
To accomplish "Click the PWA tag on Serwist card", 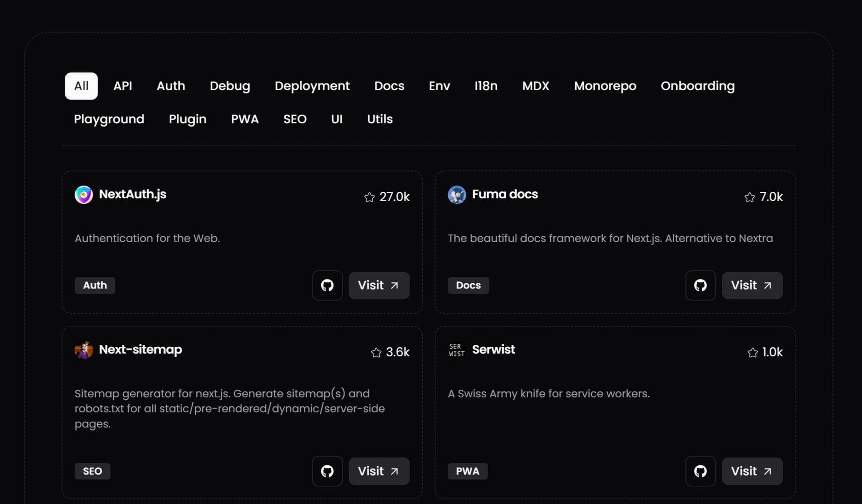I will pos(467,471).
